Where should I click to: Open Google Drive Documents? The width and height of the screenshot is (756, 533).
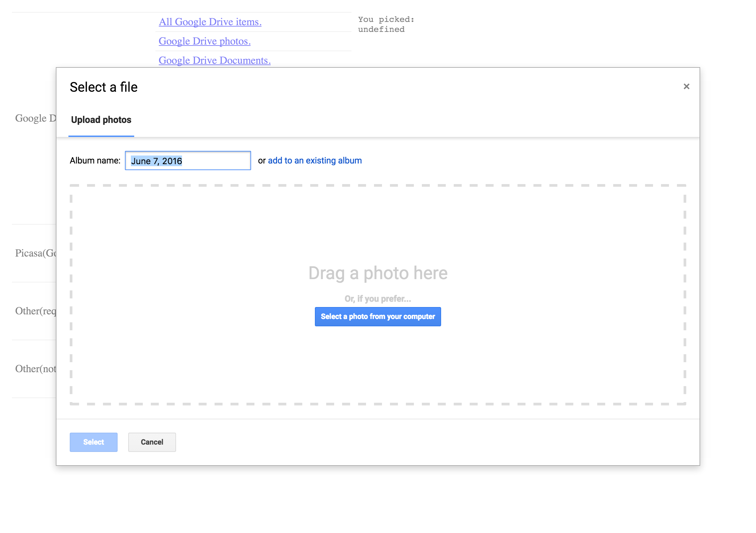(215, 60)
